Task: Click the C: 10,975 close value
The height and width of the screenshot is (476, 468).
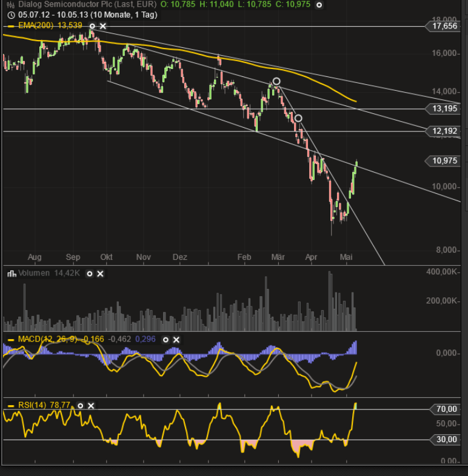Action: pyautogui.click(x=293, y=5)
